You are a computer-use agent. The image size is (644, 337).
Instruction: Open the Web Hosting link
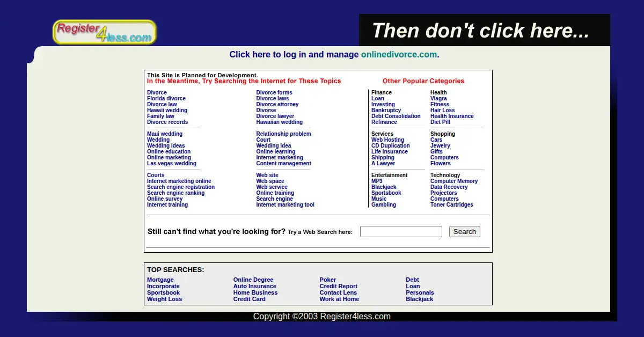click(388, 140)
